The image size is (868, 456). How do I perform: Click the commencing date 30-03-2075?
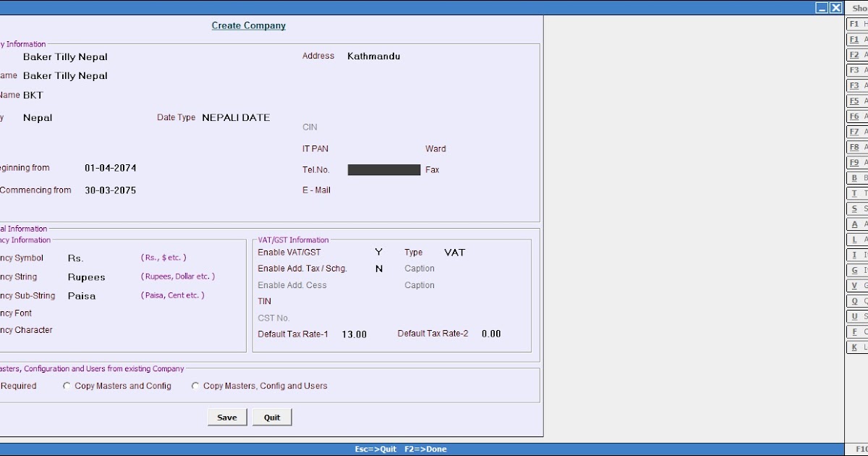point(111,190)
